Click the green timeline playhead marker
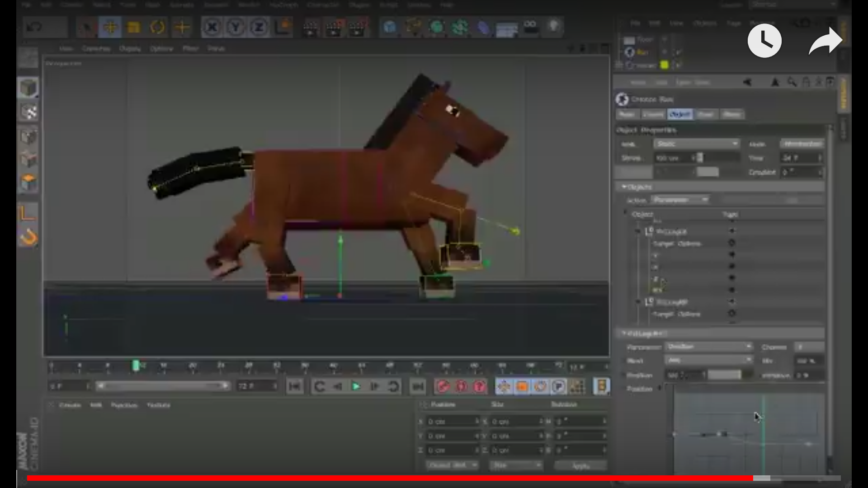 [136, 366]
